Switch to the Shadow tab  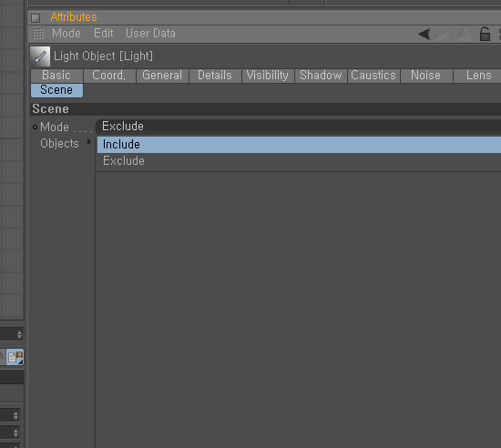321,76
